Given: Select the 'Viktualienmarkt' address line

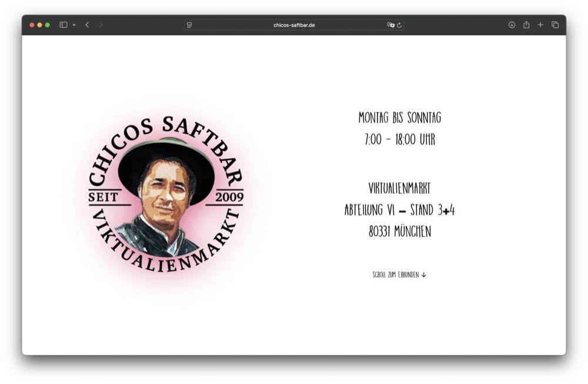Looking at the screenshot, I should tap(400, 188).
